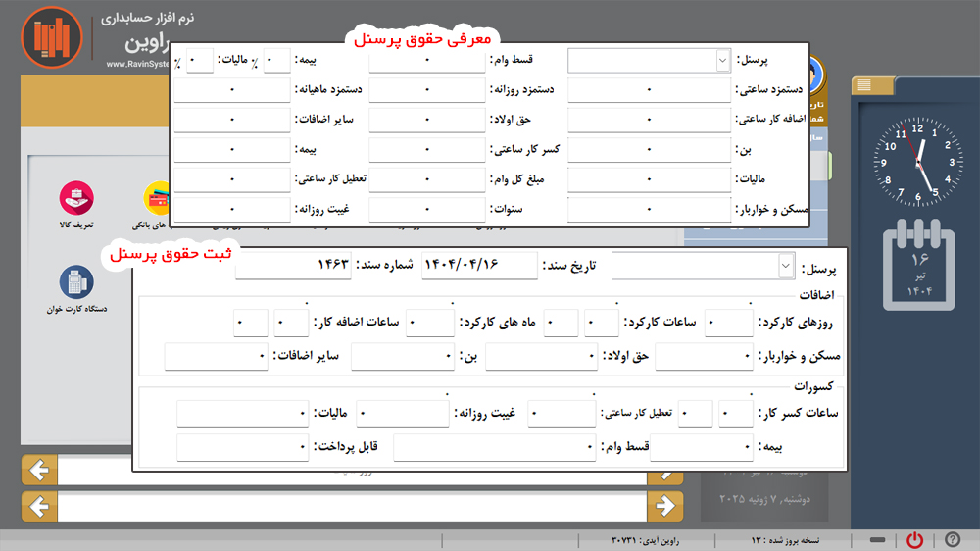Click the list icon on gold tab

click(864, 86)
